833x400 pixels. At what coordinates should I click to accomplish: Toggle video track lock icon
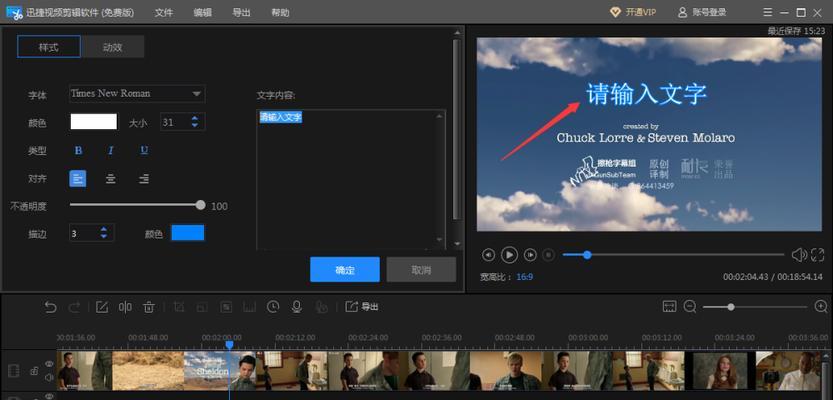point(34,371)
